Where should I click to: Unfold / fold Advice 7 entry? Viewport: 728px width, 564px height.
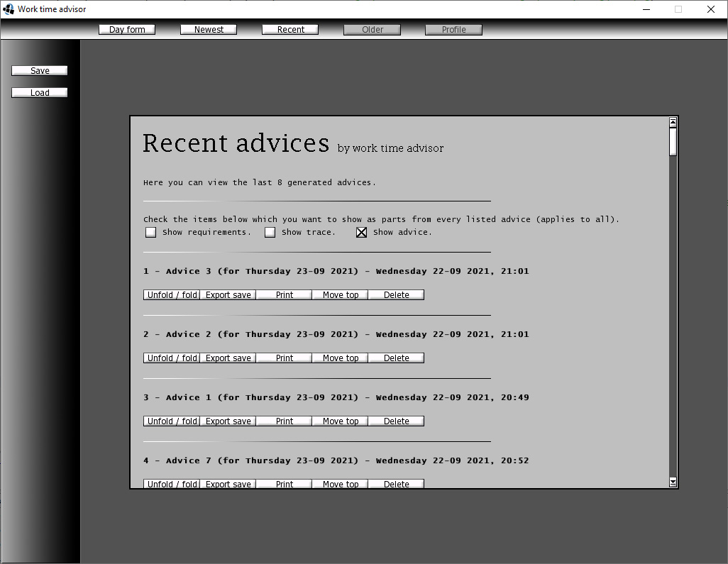172,484
